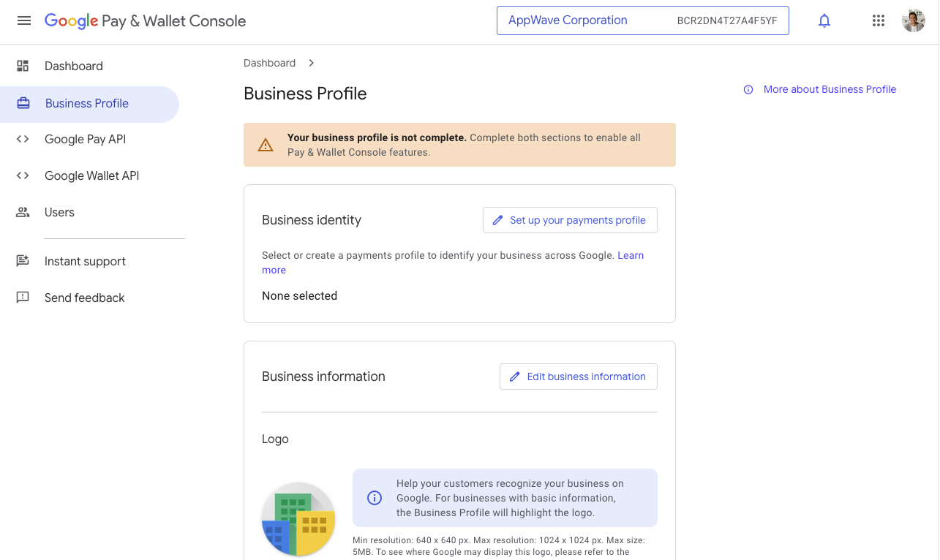940x560 pixels.
Task: Click the None selected text
Action: coord(299,296)
